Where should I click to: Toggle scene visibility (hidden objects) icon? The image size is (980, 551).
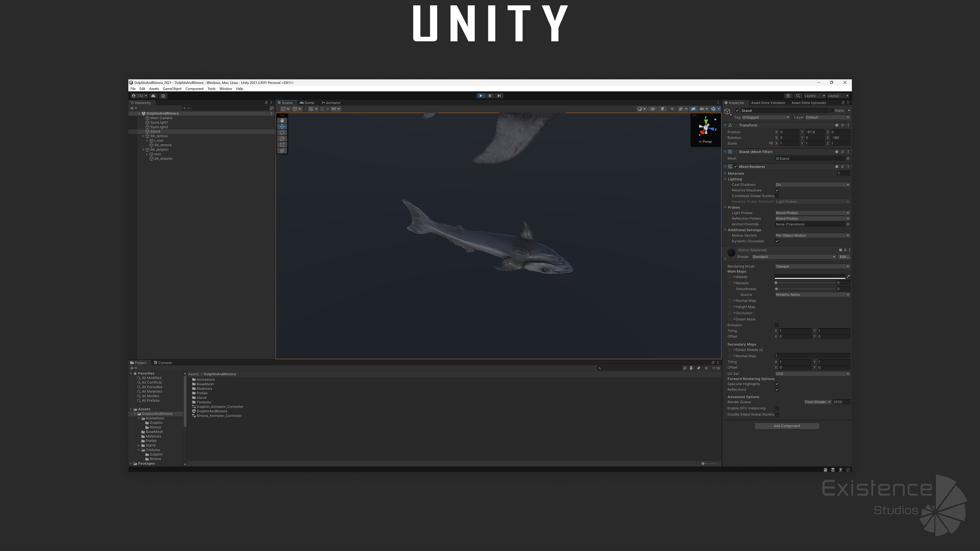pyautogui.click(x=693, y=109)
